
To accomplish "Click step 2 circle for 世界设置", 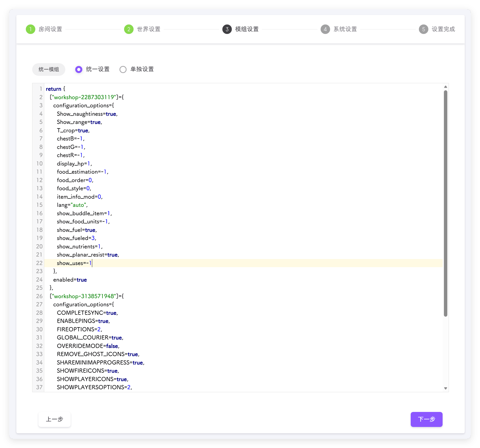I will [x=129, y=29].
